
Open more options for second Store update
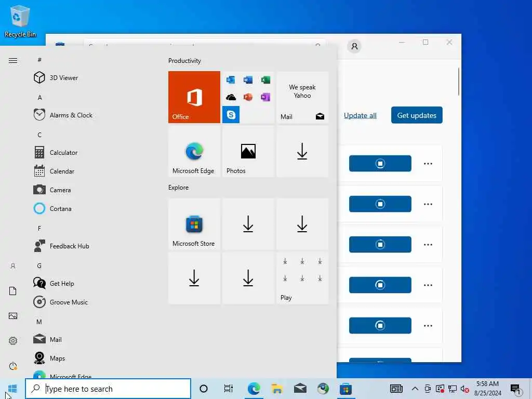point(428,204)
